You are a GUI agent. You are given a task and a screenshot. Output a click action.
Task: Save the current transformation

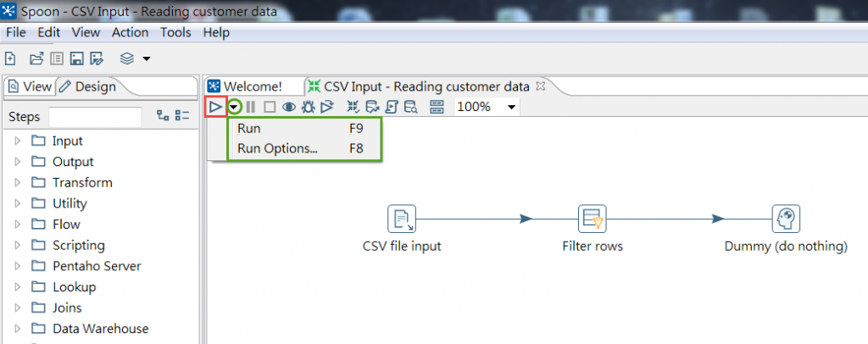point(76,58)
